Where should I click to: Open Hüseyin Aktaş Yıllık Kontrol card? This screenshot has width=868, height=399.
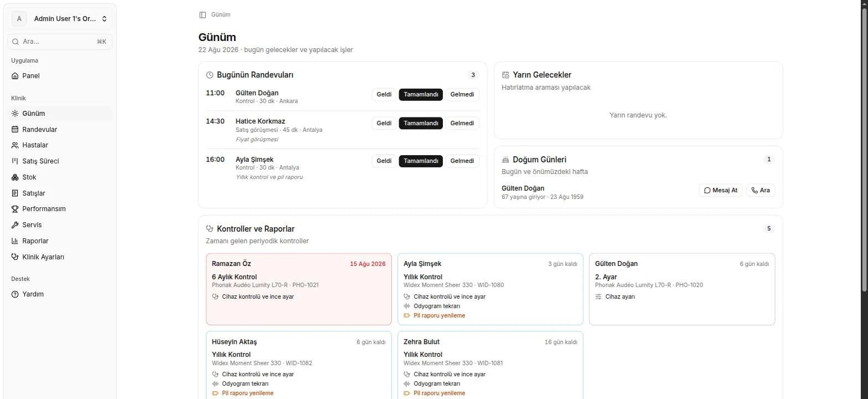299,365
